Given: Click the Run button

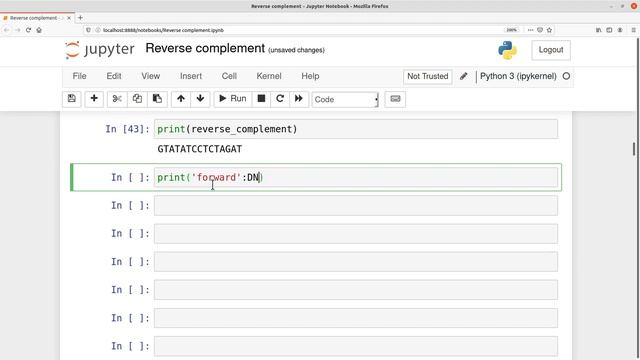Looking at the screenshot, I should point(233,99).
